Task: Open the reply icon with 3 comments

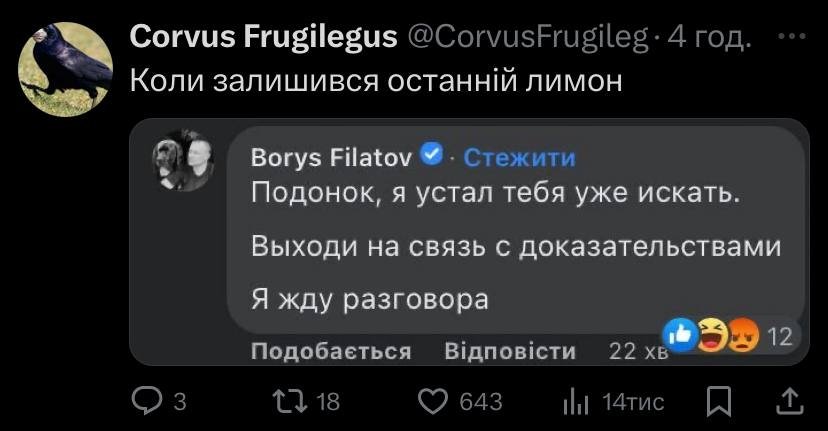Action: (x=147, y=402)
